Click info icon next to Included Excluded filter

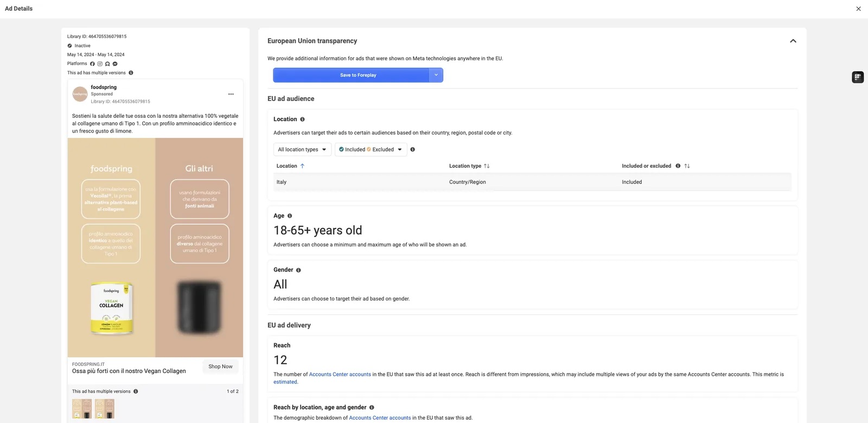pyautogui.click(x=412, y=149)
